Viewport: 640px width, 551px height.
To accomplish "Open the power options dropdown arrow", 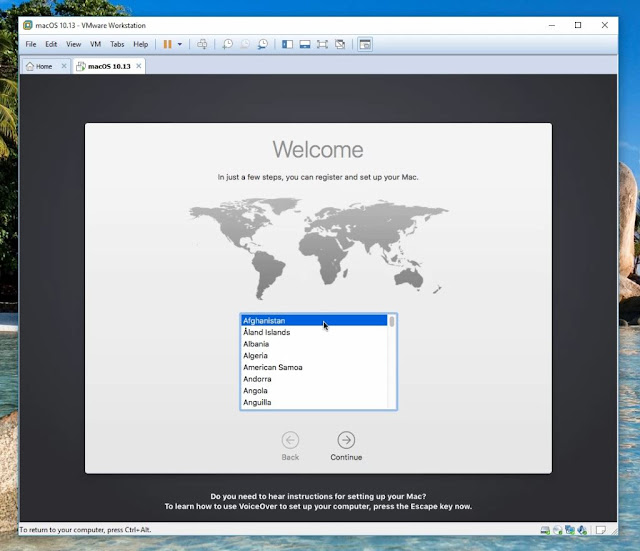I will tap(180, 44).
